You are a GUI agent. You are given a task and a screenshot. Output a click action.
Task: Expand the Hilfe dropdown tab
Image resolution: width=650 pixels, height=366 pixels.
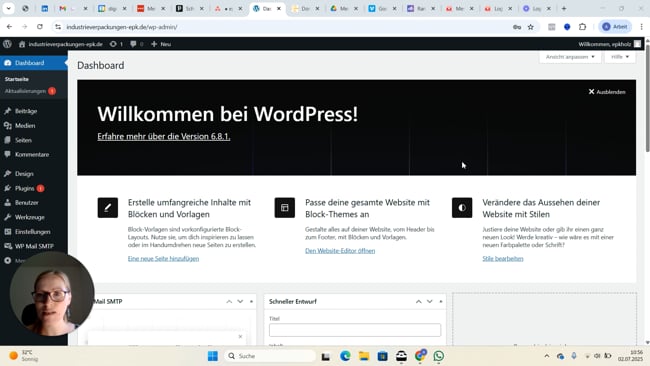[620, 57]
